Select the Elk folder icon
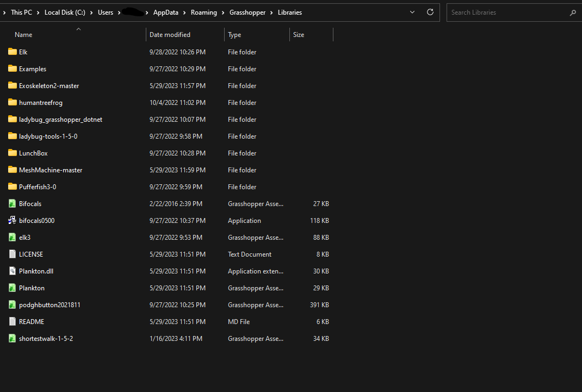Screen dimensions: 582x392 pyautogui.click(x=13, y=52)
